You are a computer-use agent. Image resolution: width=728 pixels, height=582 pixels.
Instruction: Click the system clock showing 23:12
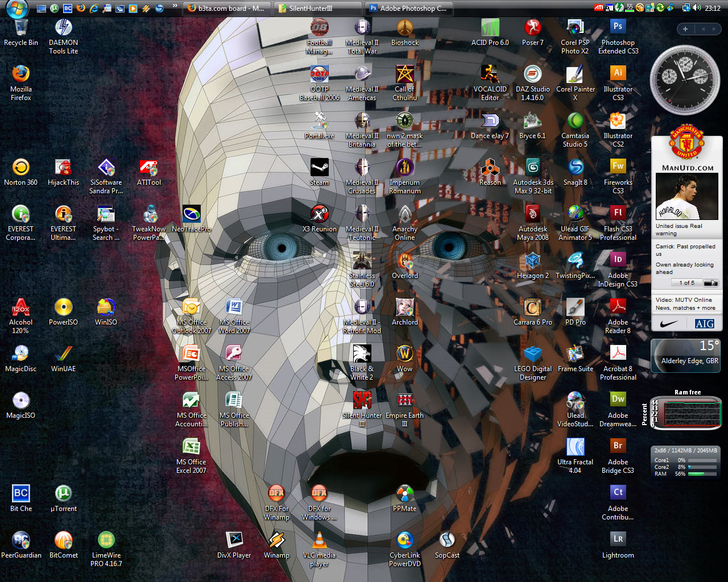(x=713, y=8)
